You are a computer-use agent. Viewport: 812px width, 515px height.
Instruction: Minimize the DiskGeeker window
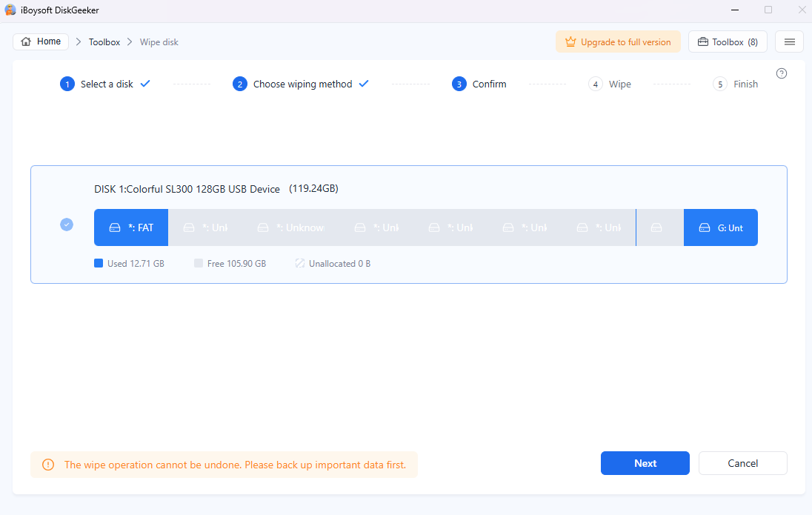[x=734, y=10]
